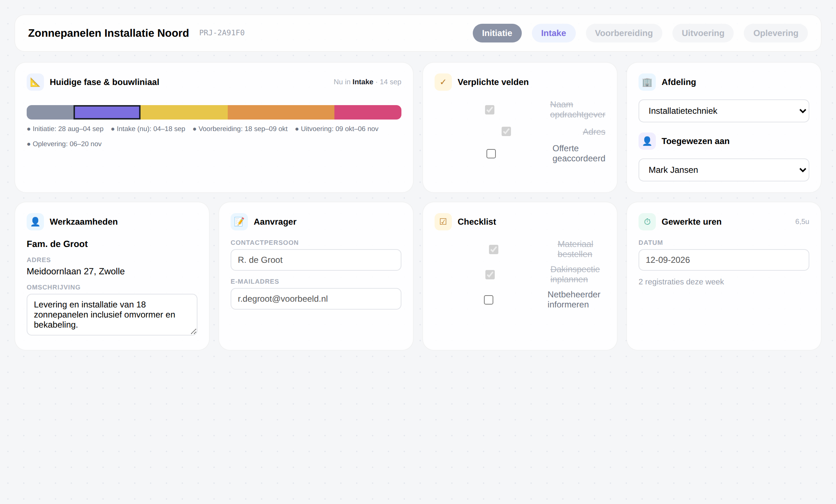Image resolution: width=836 pixels, height=504 pixels.
Task: Check the Offerte geaccordeerd checkbox
Action: click(491, 154)
